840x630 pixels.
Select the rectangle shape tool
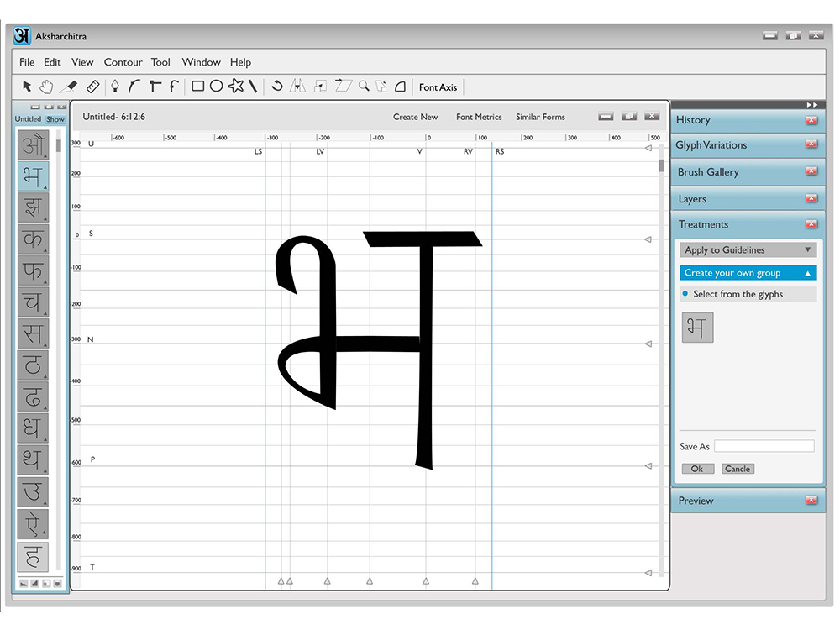[197, 87]
